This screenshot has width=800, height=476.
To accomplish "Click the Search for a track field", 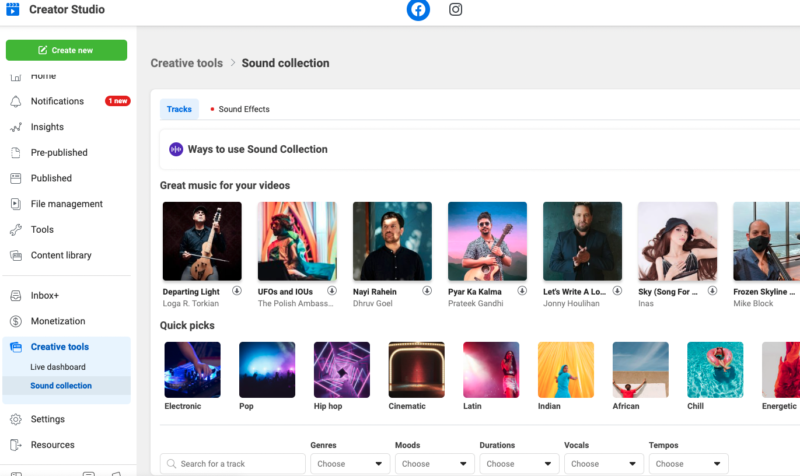I will point(233,464).
